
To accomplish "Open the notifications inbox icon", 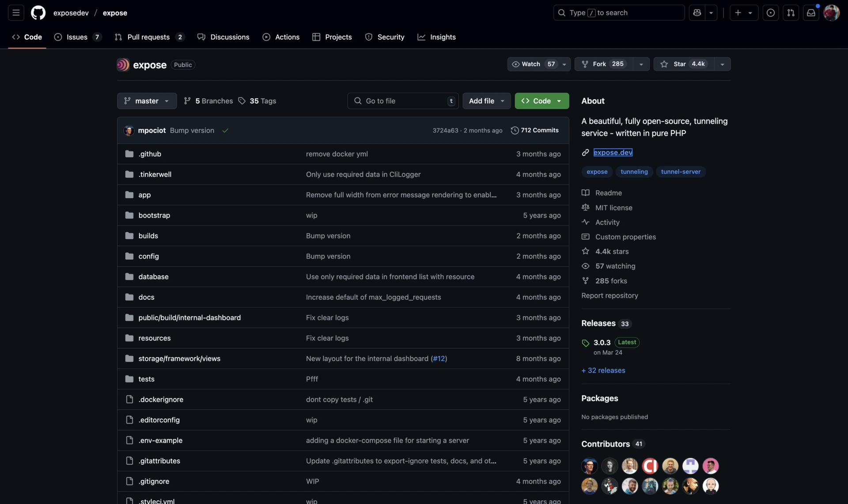I will click(x=811, y=13).
